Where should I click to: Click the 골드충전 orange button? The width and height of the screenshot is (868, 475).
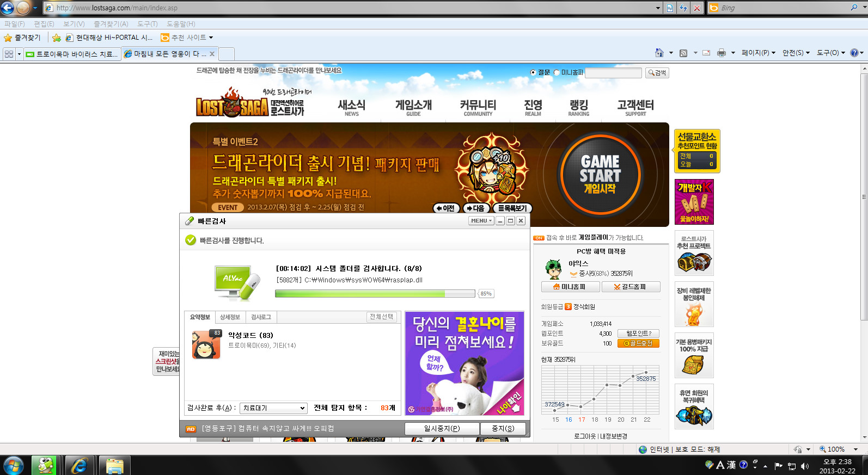[x=638, y=343]
